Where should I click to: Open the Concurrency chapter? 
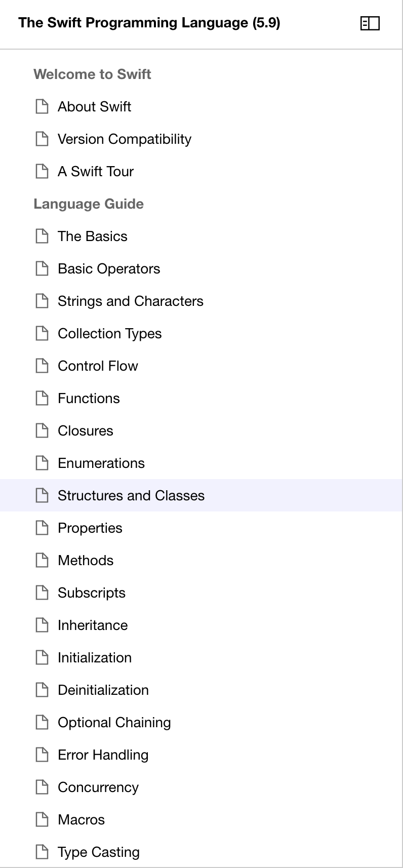pos(98,787)
